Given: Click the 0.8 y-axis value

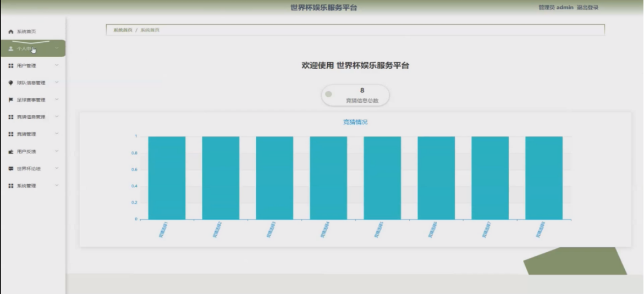Looking at the screenshot, I should point(134,153).
